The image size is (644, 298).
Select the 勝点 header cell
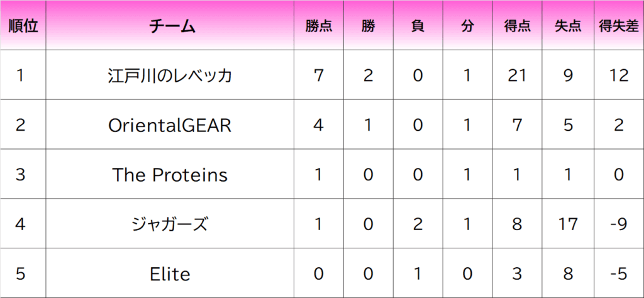tap(319, 26)
